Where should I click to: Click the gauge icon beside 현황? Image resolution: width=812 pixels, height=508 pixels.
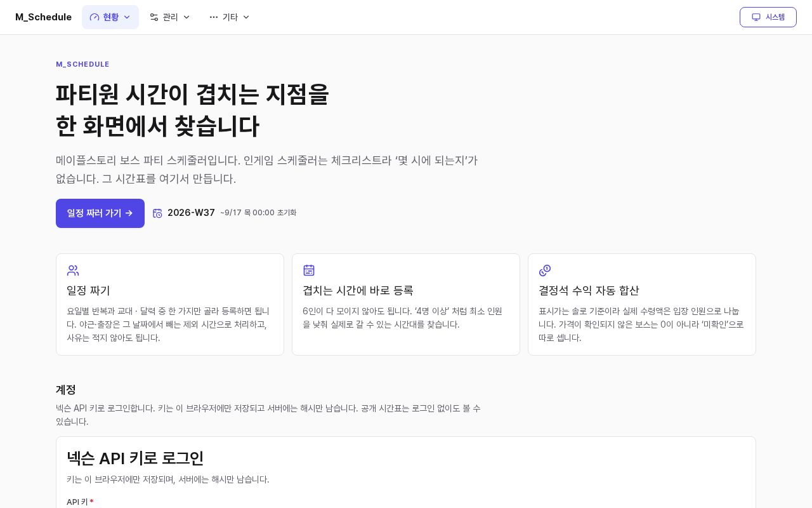coord(95,17)
